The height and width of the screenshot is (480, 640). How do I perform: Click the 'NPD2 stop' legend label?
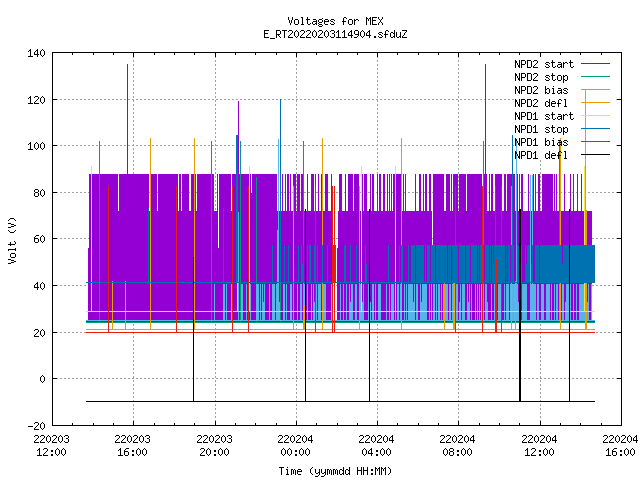pyautogui.click(x=541, y=77)
